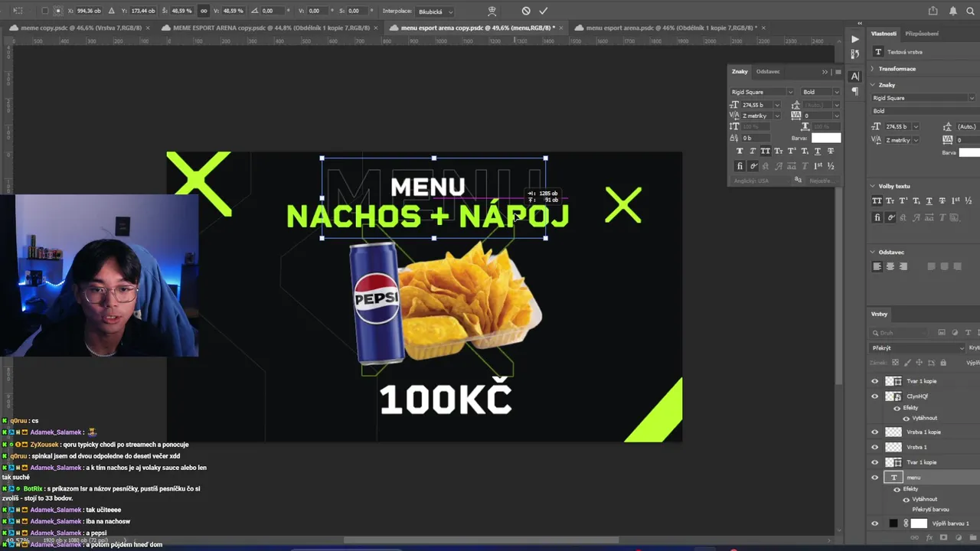Image resolution: width=980 pixels, height=551 pixels.
Task: Open the Přizpůsobení tab
Action: coord(922,34)
